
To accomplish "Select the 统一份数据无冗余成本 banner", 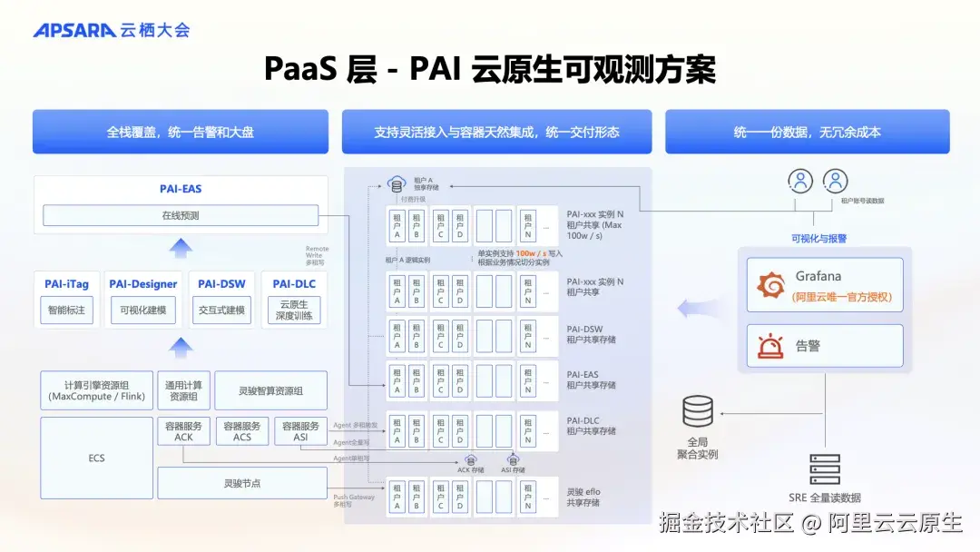I will coord(808,132).
